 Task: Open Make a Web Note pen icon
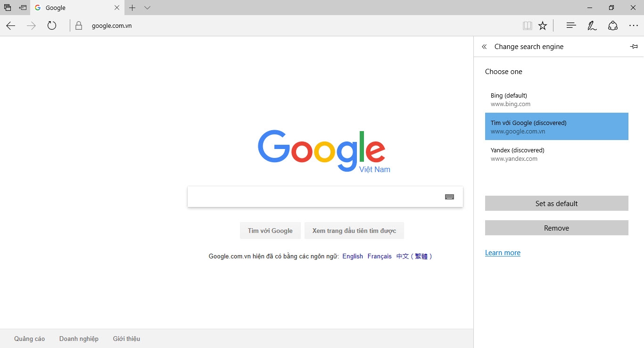[x=592, y=26]
